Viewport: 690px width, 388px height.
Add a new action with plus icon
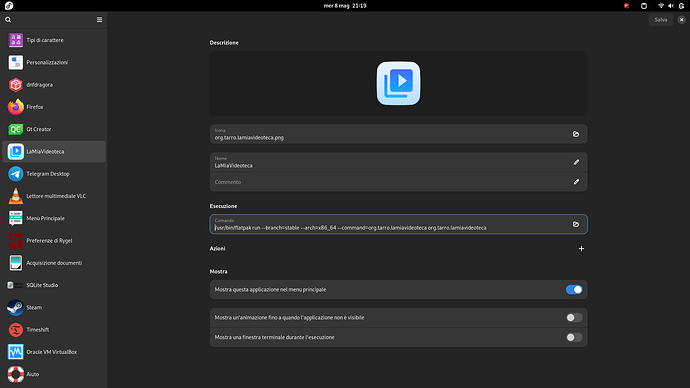coord(581,249)
